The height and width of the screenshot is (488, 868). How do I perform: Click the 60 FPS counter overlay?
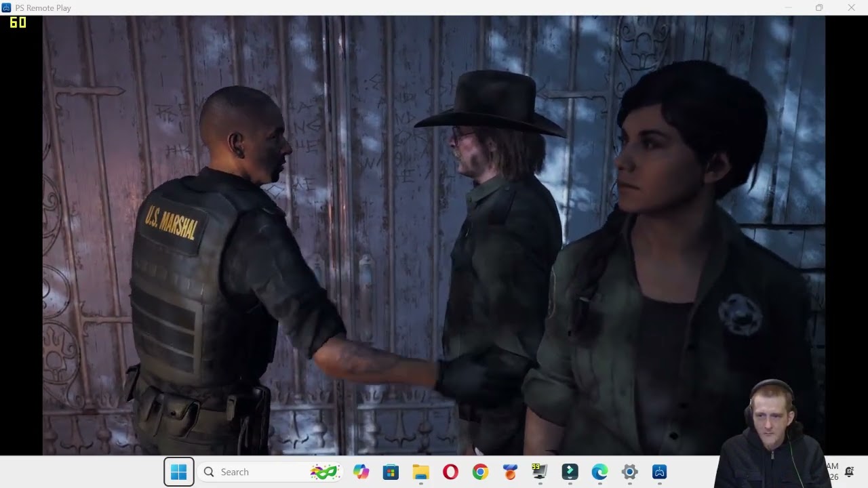coord(18,22)
